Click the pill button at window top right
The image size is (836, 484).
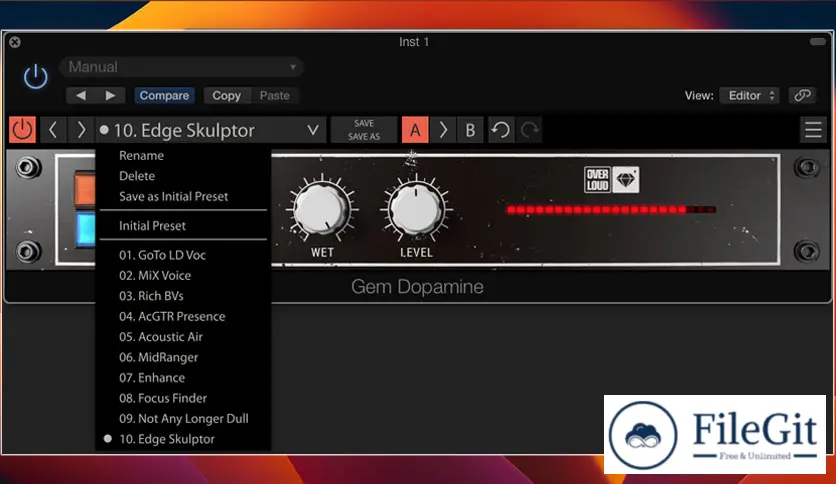(818, 42)
